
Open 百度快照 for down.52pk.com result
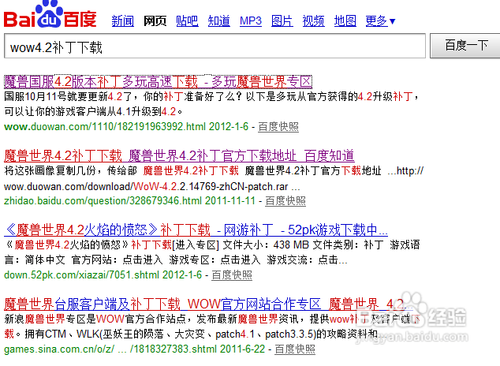(x=232, y=275)
